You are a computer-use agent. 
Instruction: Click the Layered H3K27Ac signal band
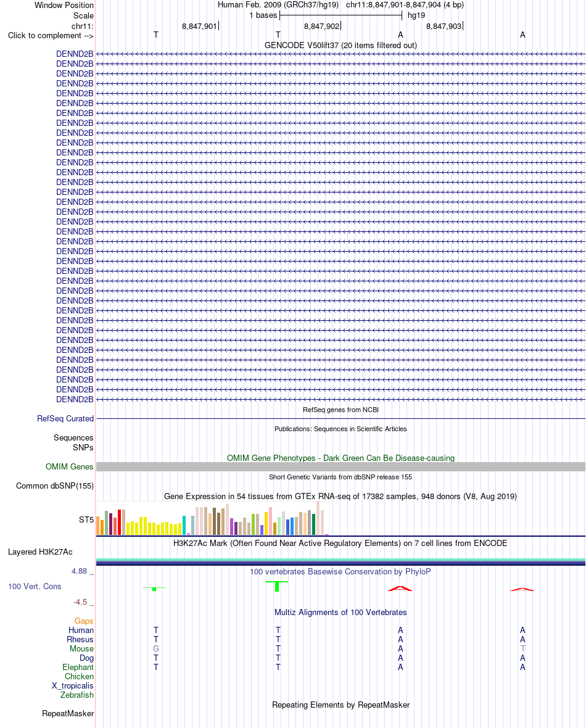click(x=340, y=562)
